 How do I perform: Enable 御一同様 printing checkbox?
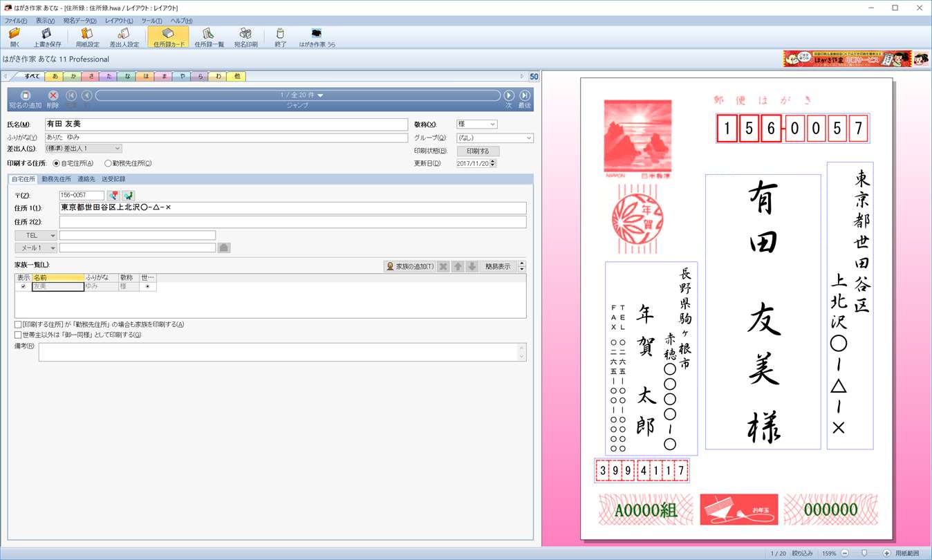tap(18, 335)
